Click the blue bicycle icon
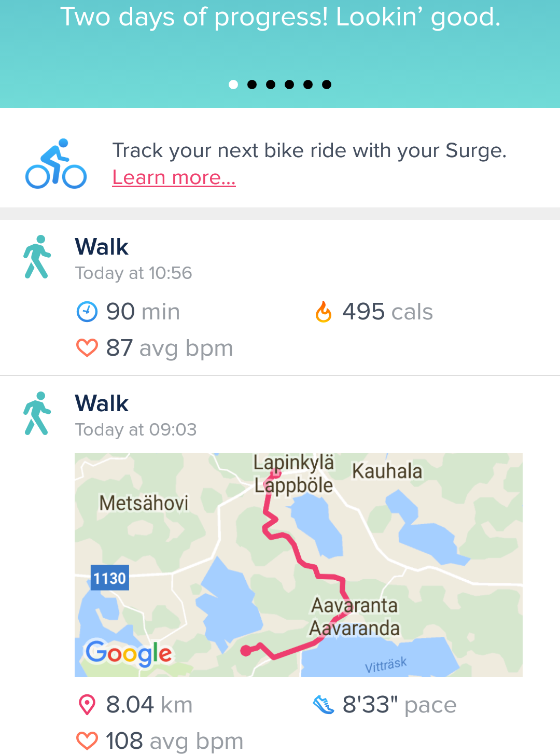560x755 pixels. click(x=56, y=164)
